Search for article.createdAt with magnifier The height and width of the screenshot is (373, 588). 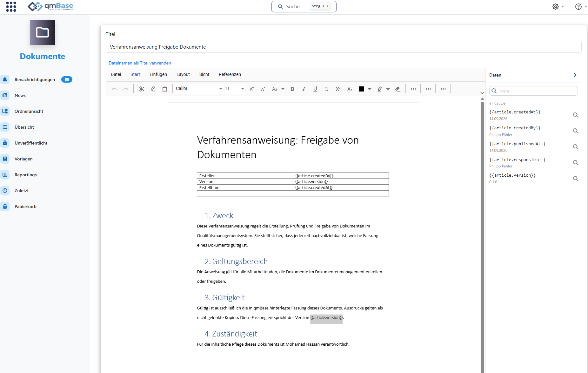pyautogui.click(x=576, y=115)
